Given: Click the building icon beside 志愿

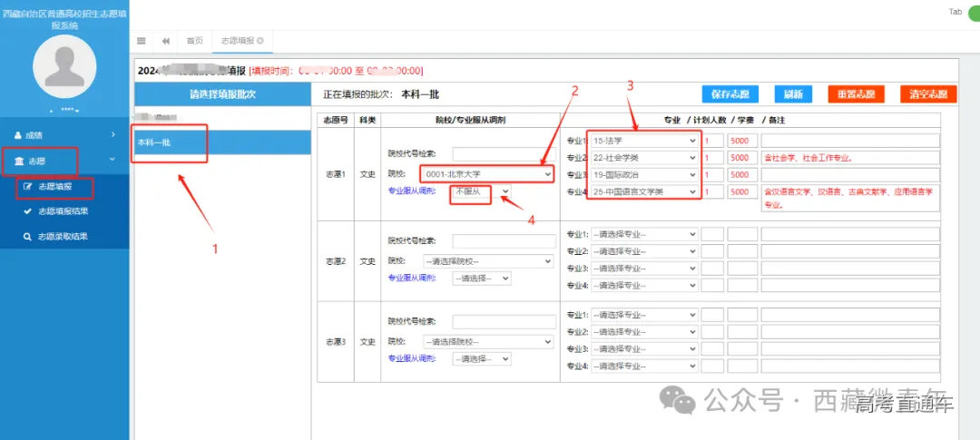Looking at the screenshot, I should click(x=19, y=161).
